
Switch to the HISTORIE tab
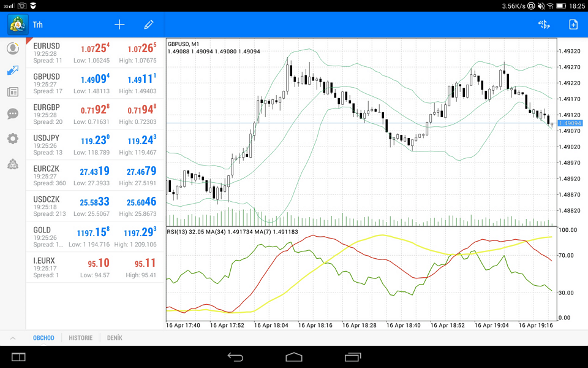(81, 338)
